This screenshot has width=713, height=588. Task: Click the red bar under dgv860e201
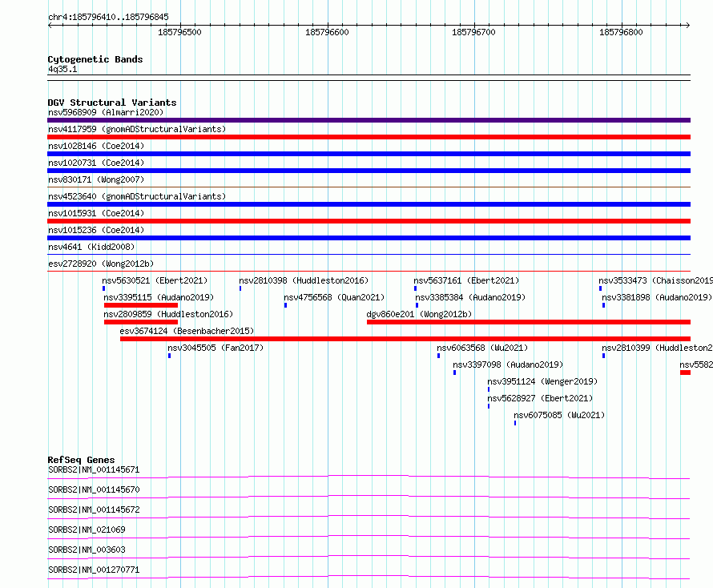529,322
